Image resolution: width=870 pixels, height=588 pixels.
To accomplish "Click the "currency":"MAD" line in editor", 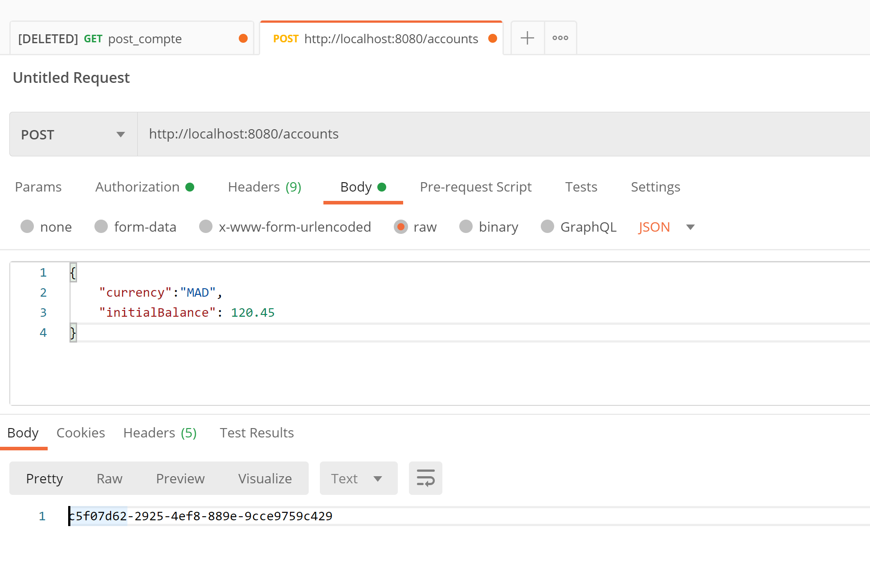I will [160, 293].
